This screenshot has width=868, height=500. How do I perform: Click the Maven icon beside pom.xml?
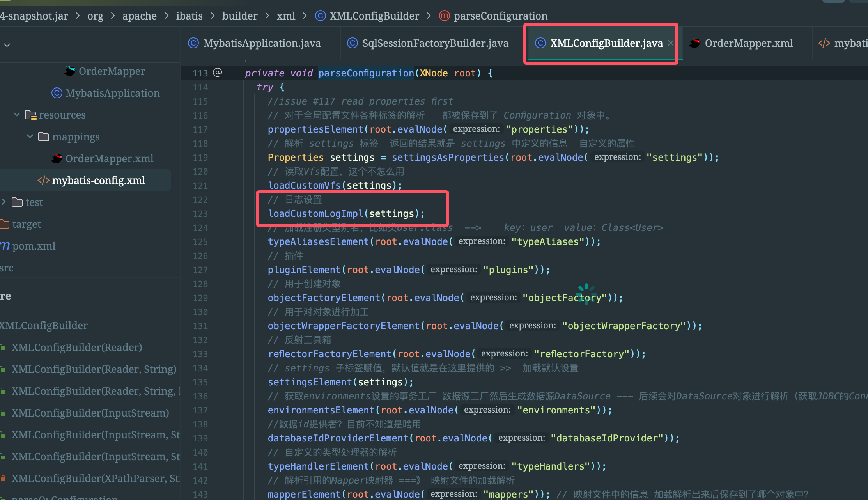click(5, 246)
